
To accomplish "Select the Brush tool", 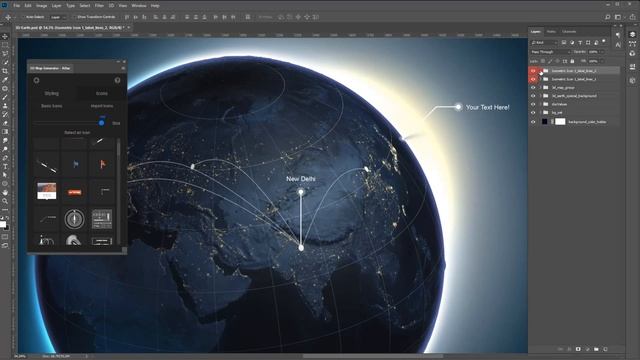I will (5, 97).
